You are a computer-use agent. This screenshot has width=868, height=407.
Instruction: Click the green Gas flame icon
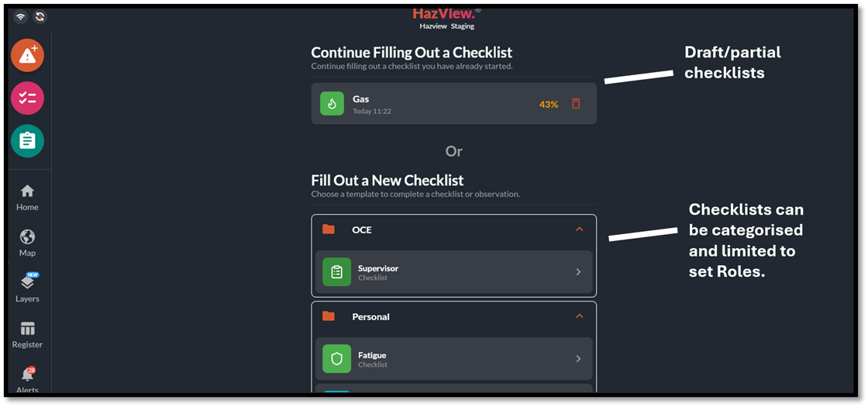pos(332,104)
